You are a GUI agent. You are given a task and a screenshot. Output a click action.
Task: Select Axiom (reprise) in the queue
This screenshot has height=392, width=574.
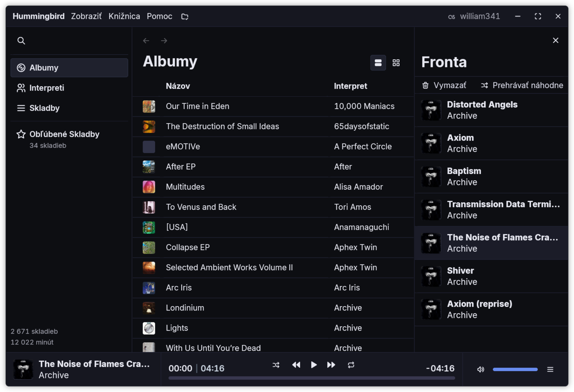pyautogui.click(x=491, y=309)
